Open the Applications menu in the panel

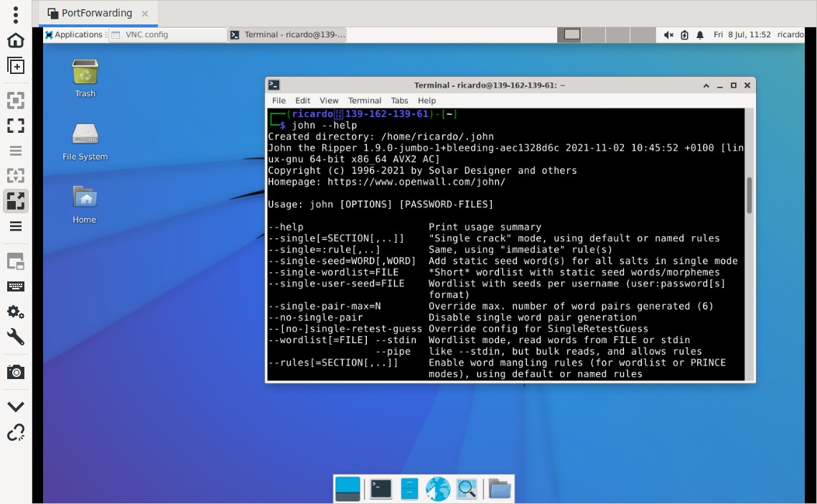tap(74, 34)
